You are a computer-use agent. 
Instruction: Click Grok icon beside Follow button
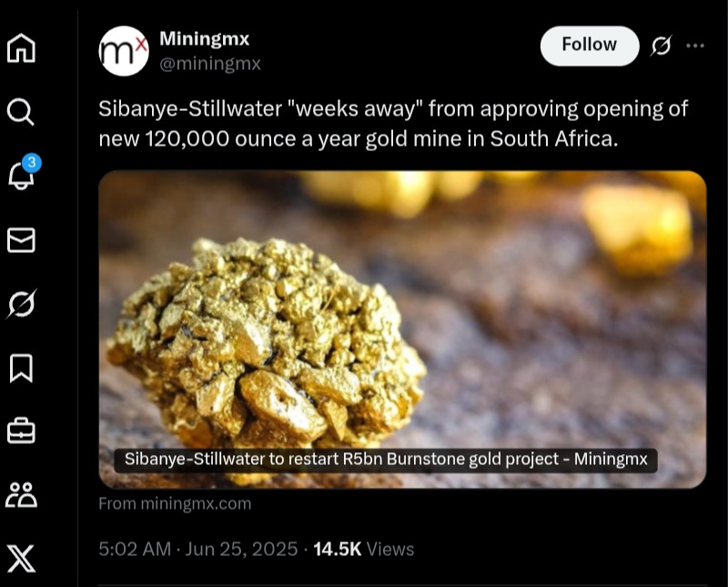tap(662, 46)
